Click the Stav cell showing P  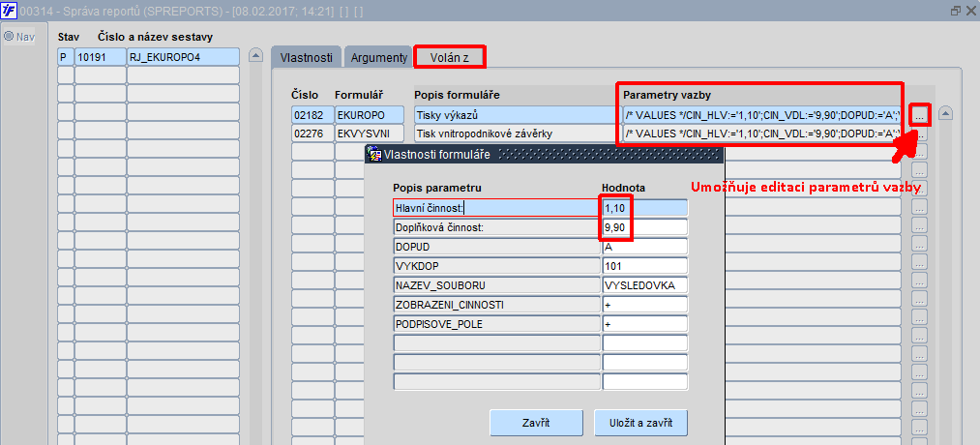[x=65, y=57]
